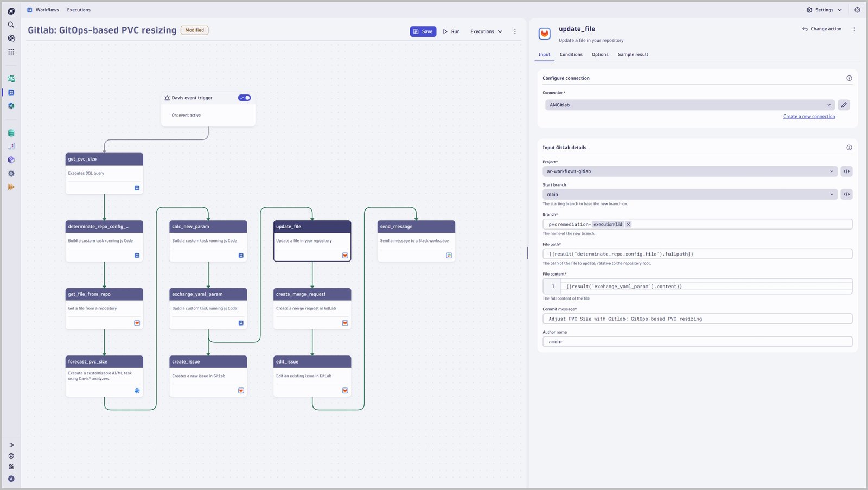Click the Commit message input field
The image size is (868, 490).
click(697, 319)
